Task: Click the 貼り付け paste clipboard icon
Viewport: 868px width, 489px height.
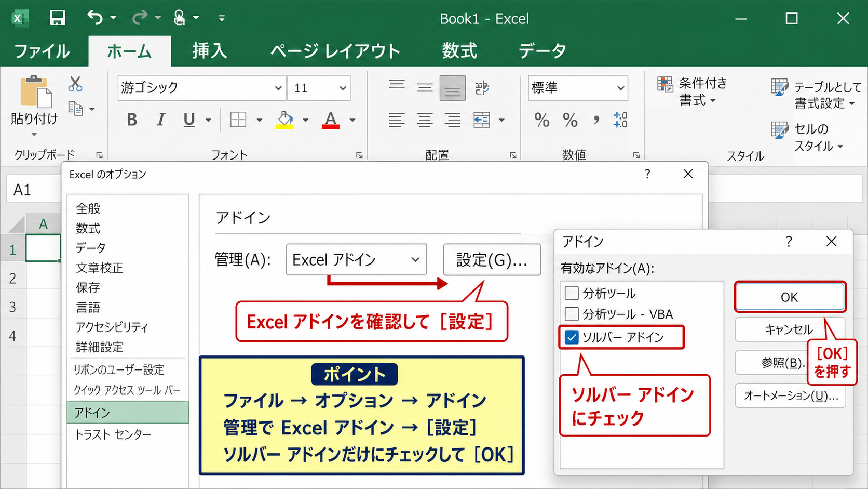Action: tap(35, 91)
